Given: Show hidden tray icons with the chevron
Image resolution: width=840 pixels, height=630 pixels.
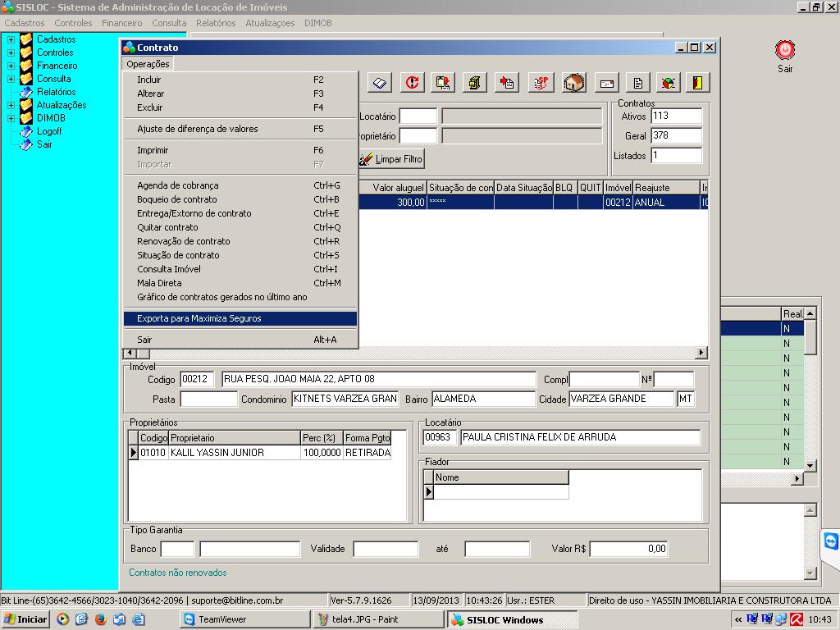Looking at the screenshot, I should pyautogui.click(x=737, y=620).
